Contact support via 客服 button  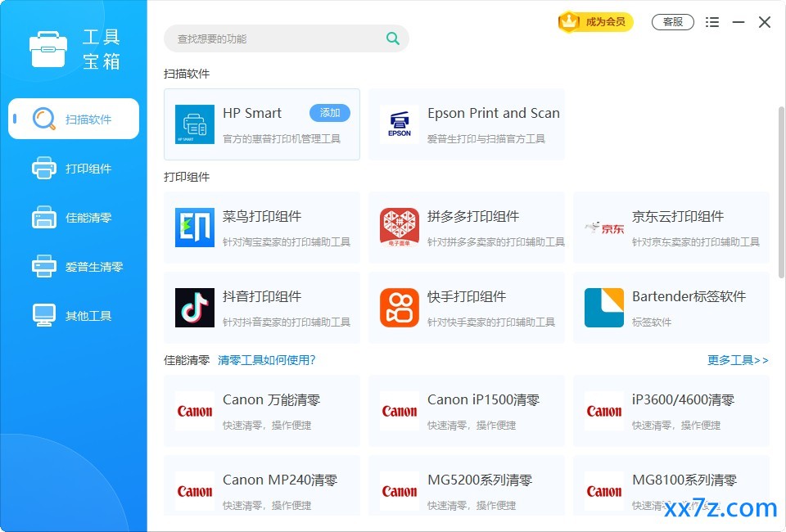(673, 22)
